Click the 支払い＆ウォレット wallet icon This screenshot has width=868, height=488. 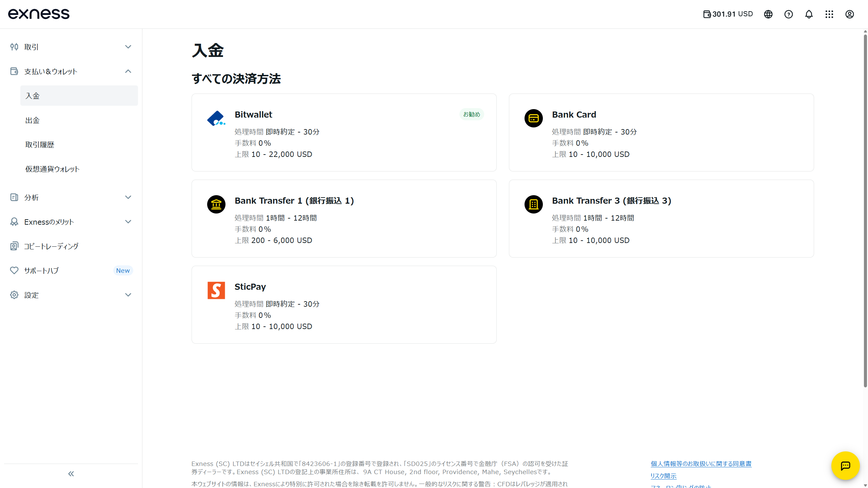point(14,71)
